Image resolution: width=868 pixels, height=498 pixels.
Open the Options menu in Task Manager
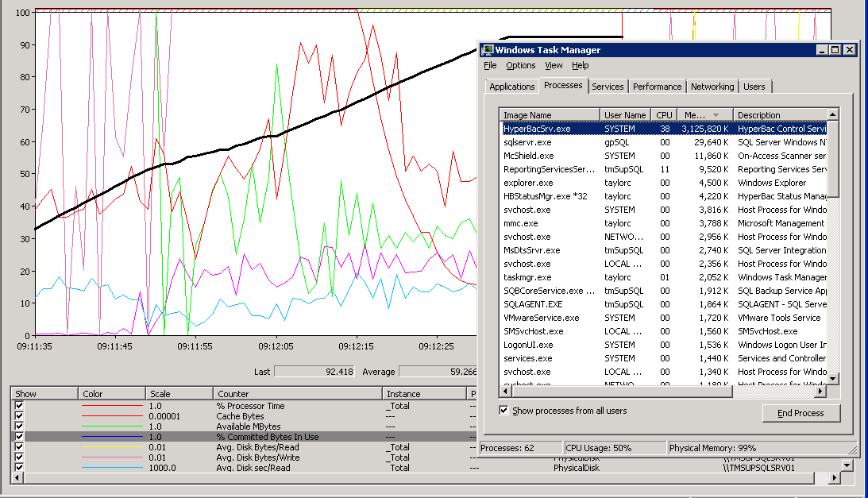tap(520, 66)
